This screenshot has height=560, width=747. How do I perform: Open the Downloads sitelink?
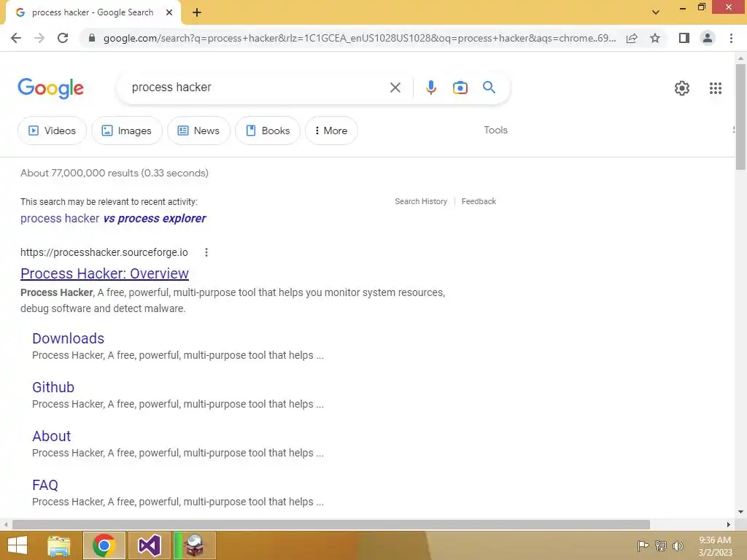68,338
